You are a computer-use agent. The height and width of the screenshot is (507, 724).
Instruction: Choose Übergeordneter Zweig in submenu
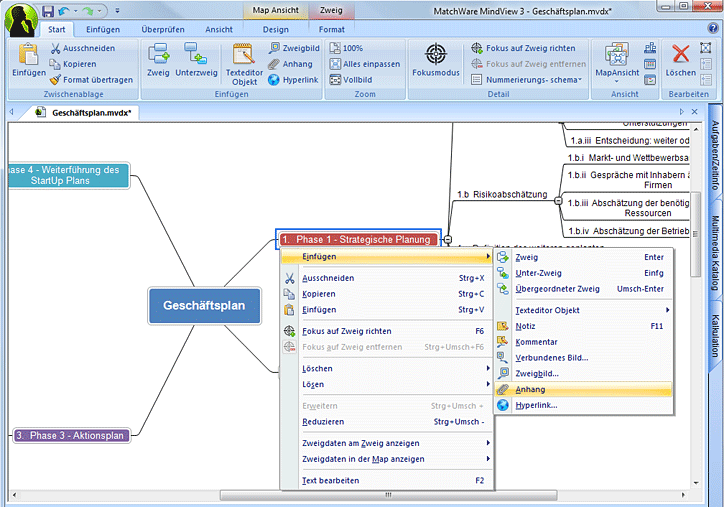pos(584,289)
